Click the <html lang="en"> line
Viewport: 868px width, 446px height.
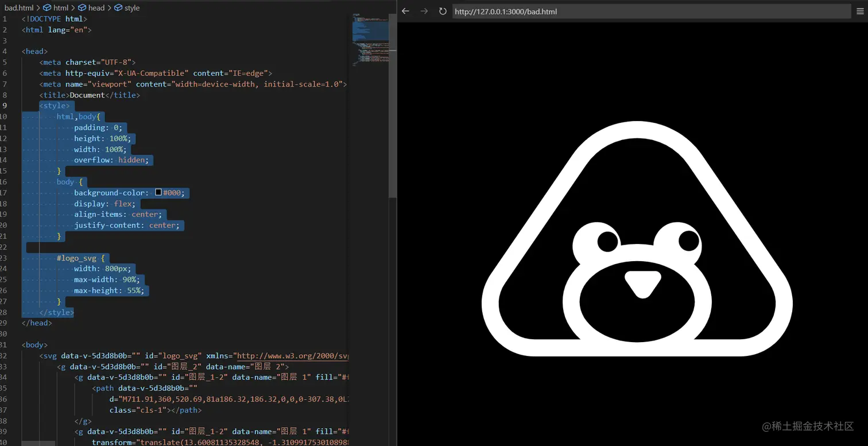pyautogui.click(x=57, y=30)
